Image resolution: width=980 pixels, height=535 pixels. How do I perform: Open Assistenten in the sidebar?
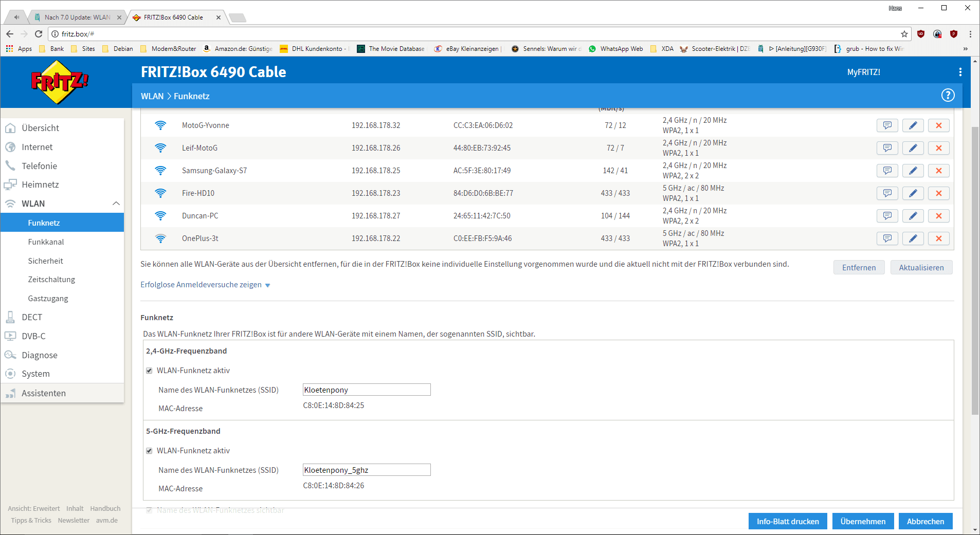pyautogui.click(x=62, y=393)
